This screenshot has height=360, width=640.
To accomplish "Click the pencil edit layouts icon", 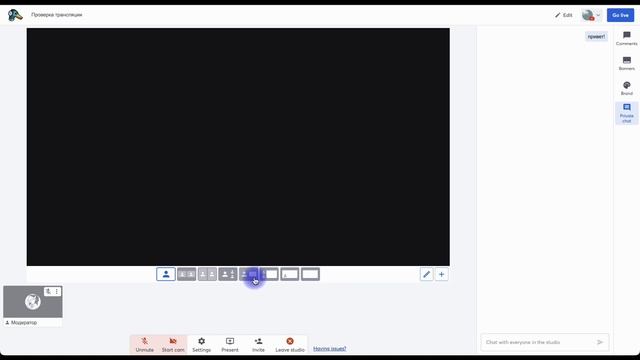I will click(x=427, y=274).
